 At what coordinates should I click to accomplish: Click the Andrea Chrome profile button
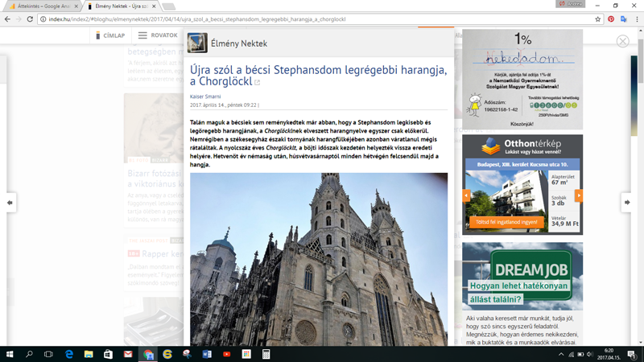click(x=571, y=4)
